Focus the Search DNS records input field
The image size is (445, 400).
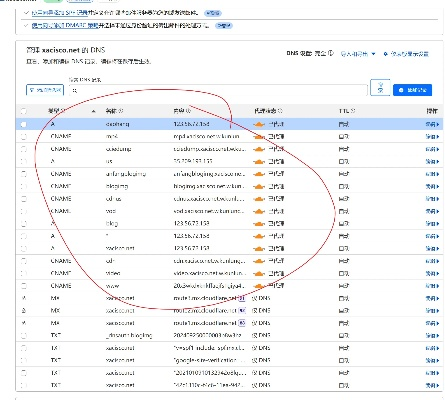(x=218, y=90)
